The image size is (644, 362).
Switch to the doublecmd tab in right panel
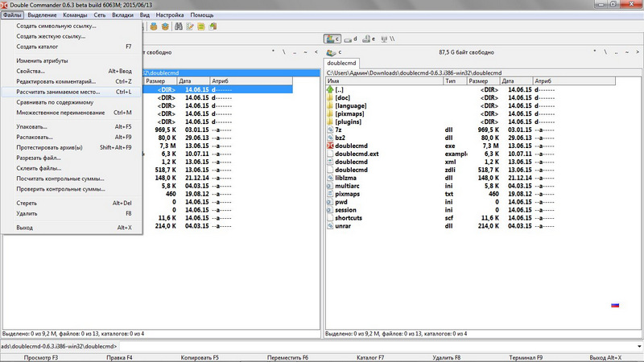[x=341, y=64]
